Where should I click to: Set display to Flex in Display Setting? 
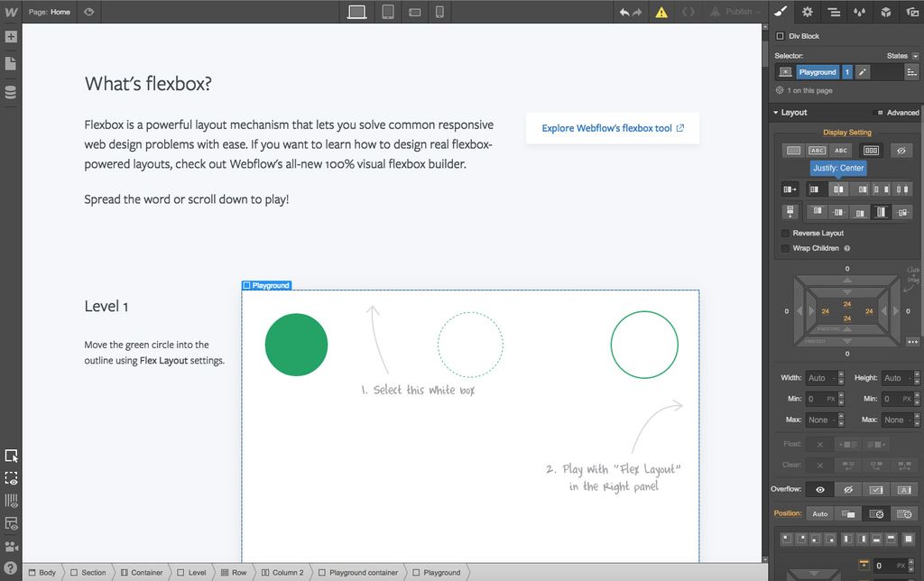pos(871,151)
